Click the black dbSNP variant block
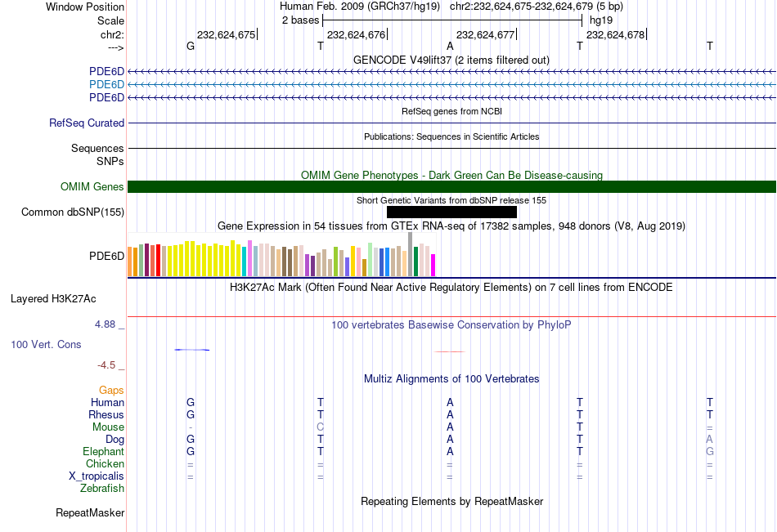The image size is (777, 532). click(451, 212)
